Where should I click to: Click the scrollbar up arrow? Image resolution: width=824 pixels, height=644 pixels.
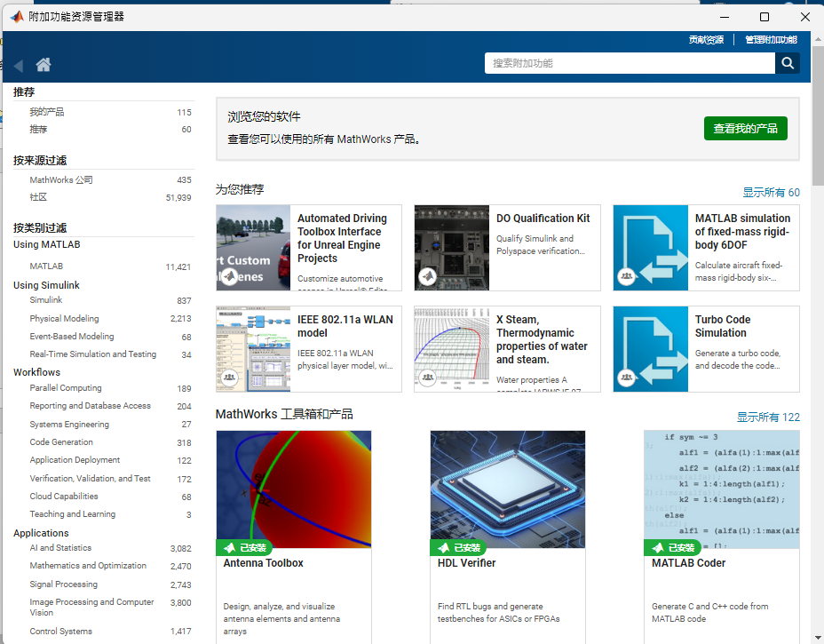tap(818, 39)
